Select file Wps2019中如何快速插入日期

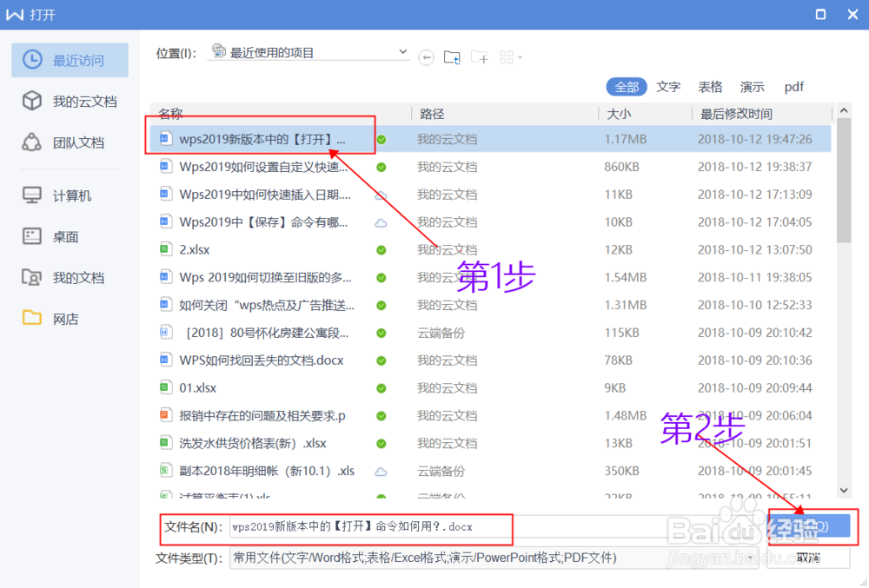coord(490,195)
